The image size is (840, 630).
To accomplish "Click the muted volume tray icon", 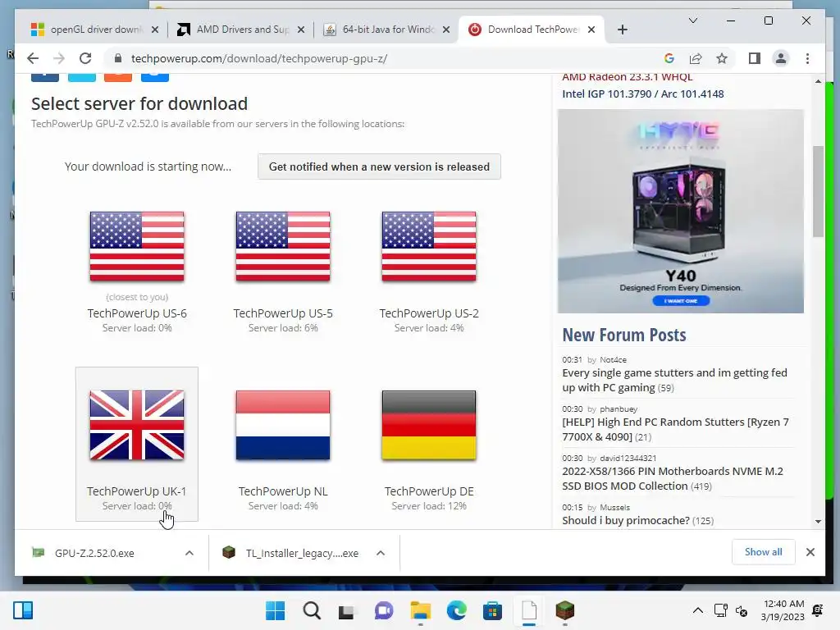I will [x=742, y=610].
